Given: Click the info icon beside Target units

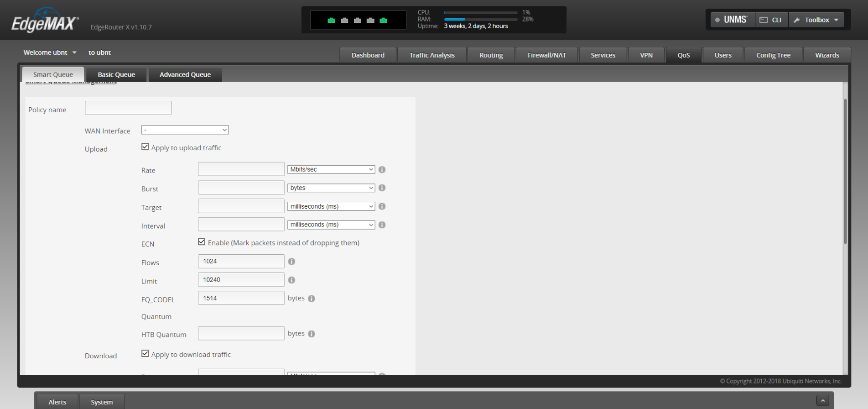Looking at the screenshot, I should click(382, 206).
